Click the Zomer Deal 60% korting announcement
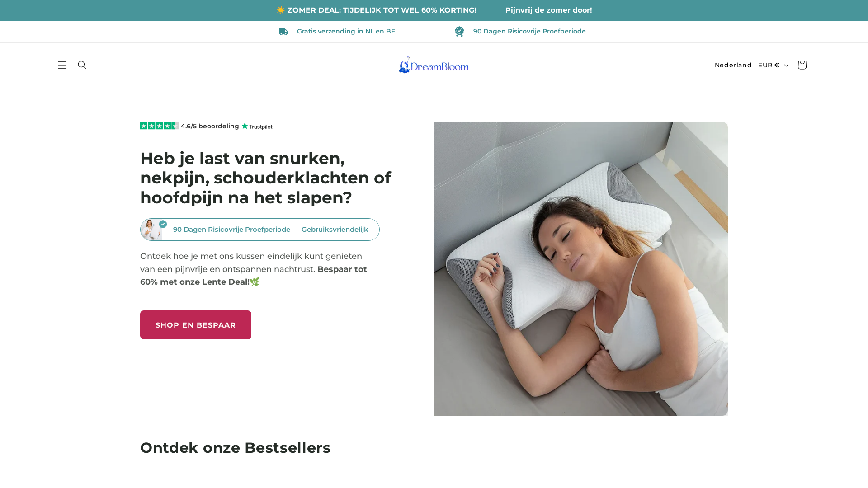The height and width of the screenshot is (488, 868). tap(376, 10)
